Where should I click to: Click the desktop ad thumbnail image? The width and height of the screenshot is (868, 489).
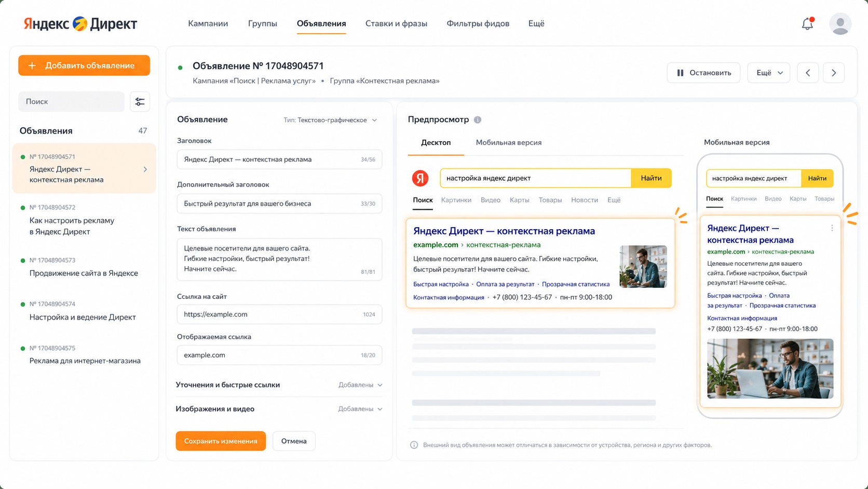click(643, 267)
